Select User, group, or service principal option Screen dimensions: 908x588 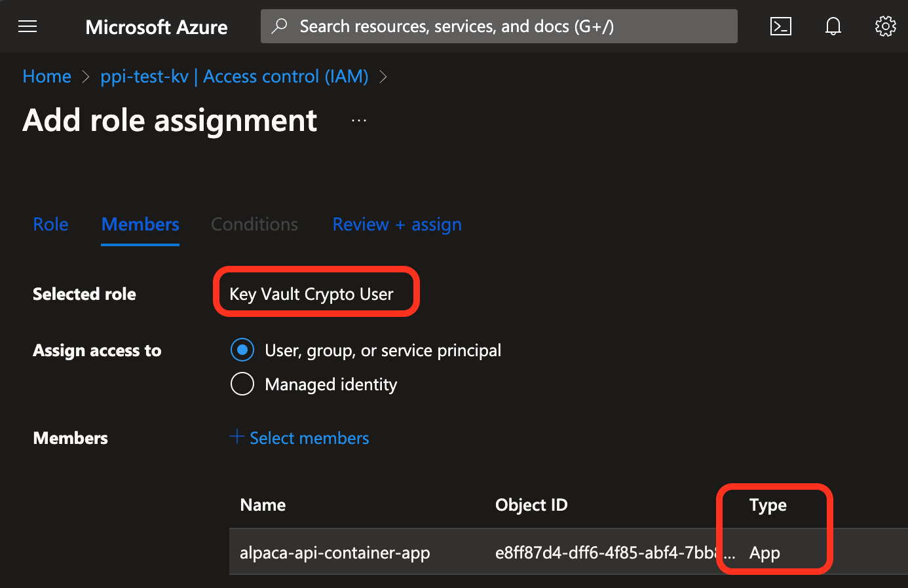[x=242, y=350]
